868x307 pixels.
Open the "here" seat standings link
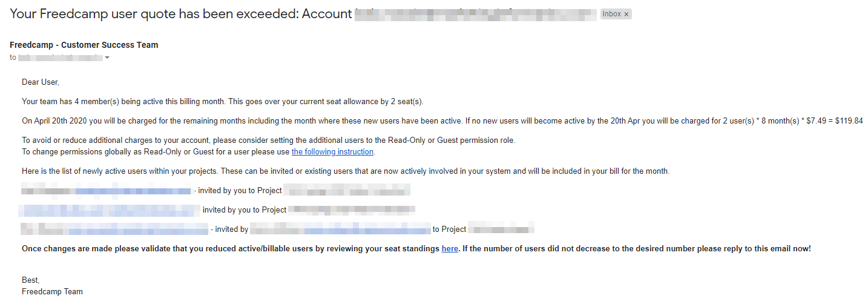coord(450,248)
